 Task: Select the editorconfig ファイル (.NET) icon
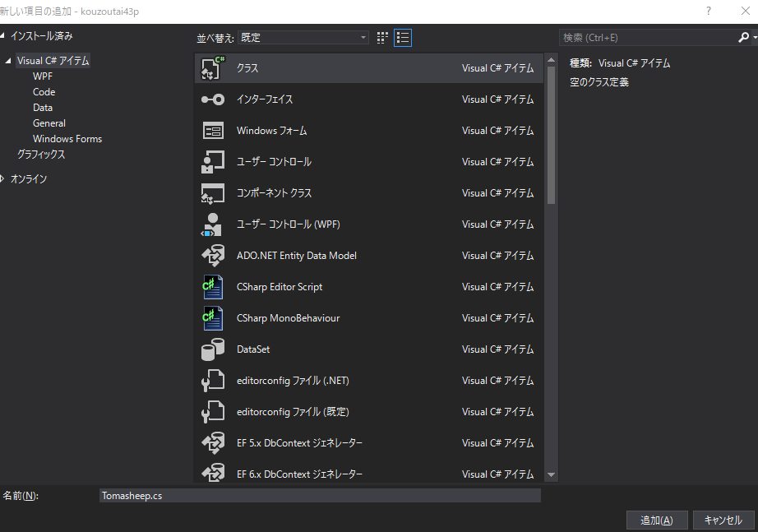click(x=213, y=381)
